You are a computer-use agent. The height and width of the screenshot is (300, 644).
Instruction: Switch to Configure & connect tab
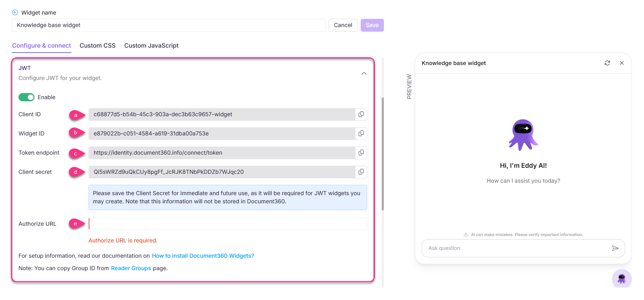click(42, 45)
